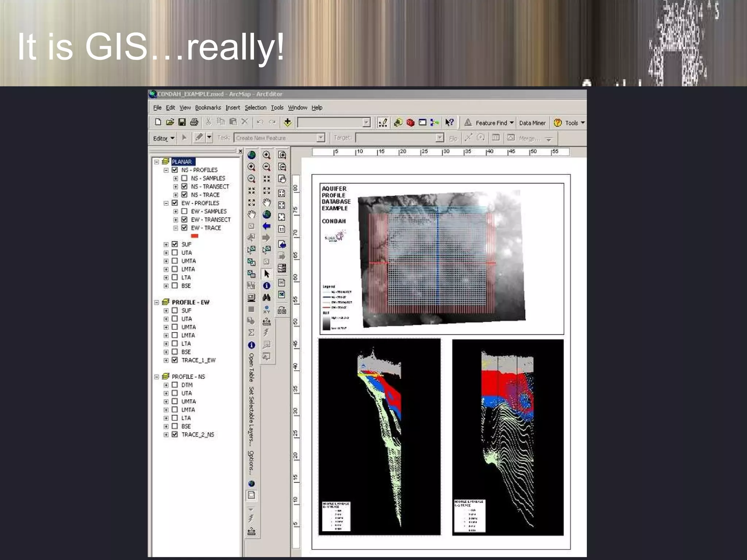Open the Editor dropdown menu
747x560 pixels.
164,138
